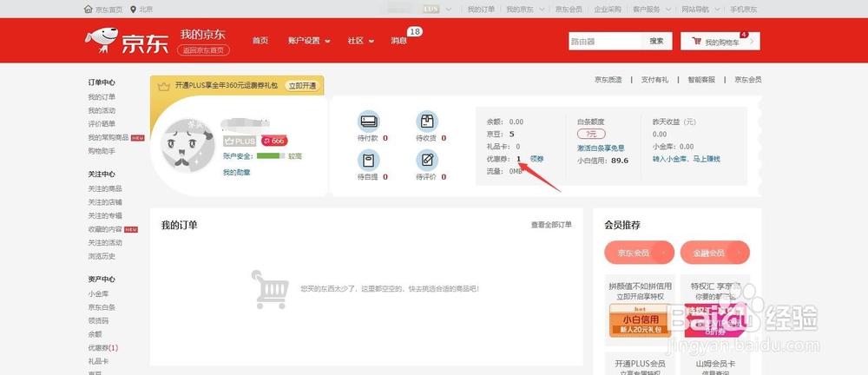Click 京东首页 top-left link
This screenshot has width=868, height=375.
coord(108,10)
